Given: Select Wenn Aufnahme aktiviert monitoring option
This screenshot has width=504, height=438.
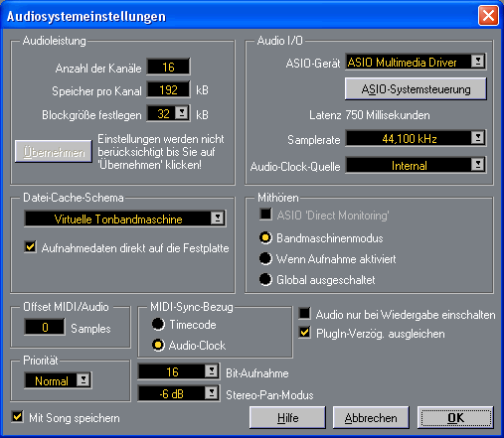Looking at the screenshot, I should (265, 258).
